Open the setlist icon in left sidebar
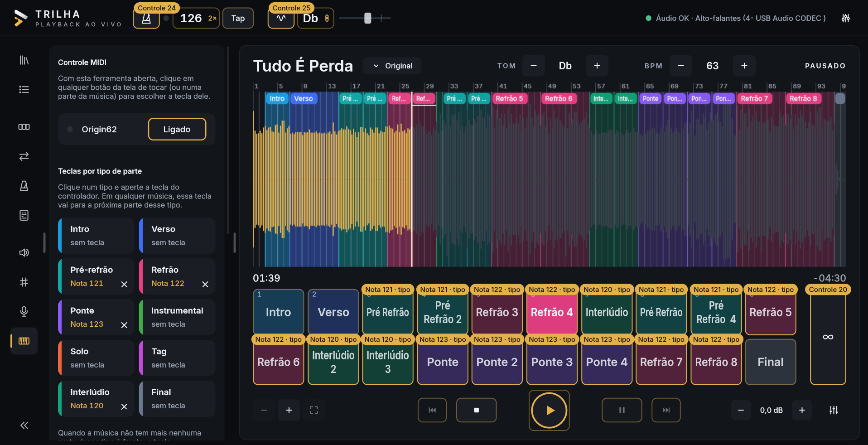 pos(24,89)
